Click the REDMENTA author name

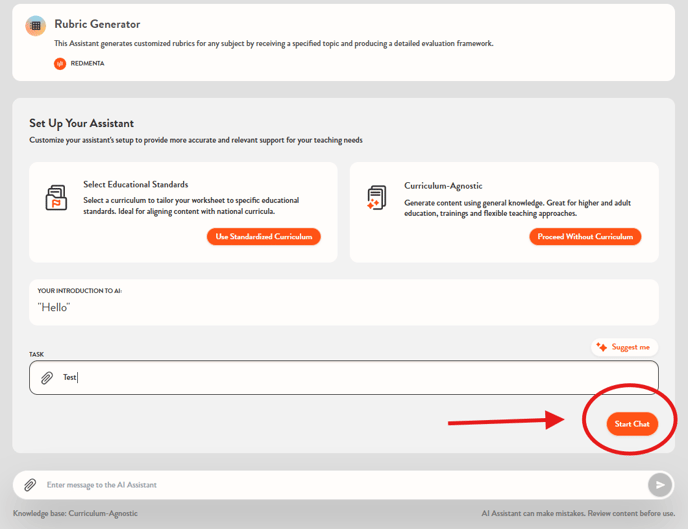point(87,63)
